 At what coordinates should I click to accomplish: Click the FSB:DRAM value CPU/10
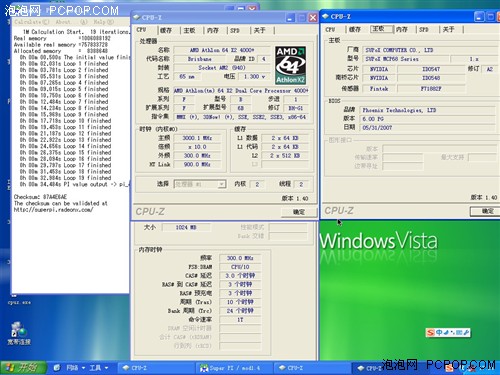(x=240, y=267)
